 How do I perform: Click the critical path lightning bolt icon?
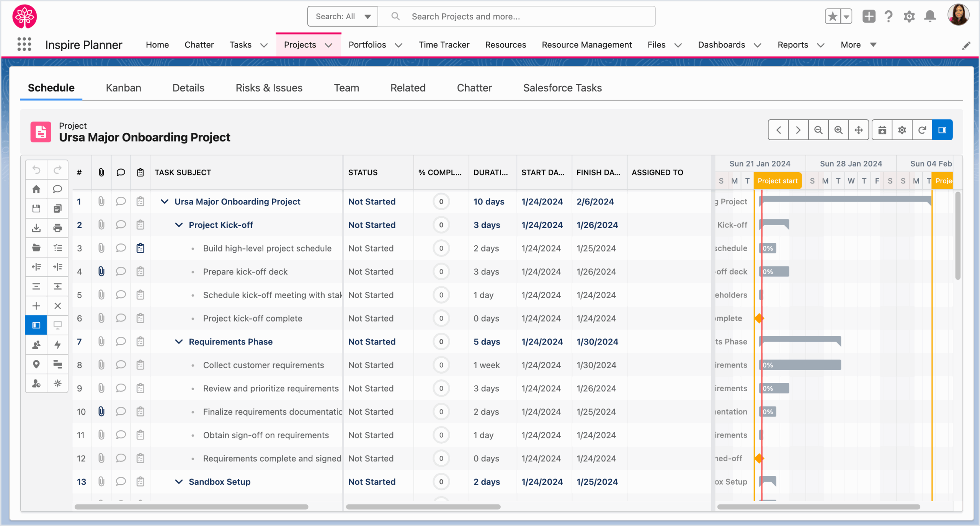click(57, 345)
